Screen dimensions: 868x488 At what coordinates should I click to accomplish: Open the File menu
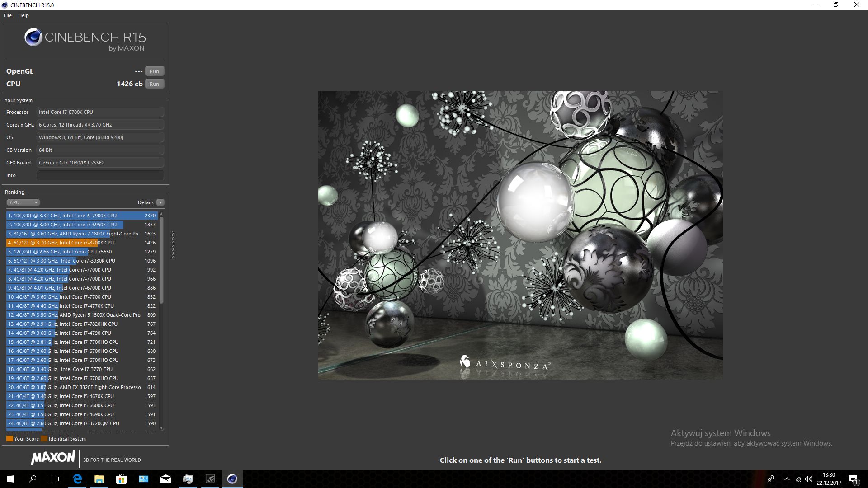coord(8,15)
